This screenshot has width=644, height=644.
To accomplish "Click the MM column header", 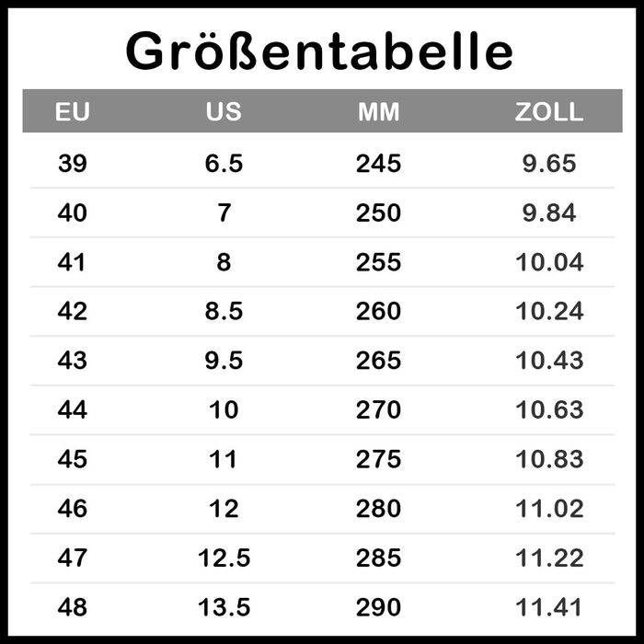I will [x=378, y=112].
